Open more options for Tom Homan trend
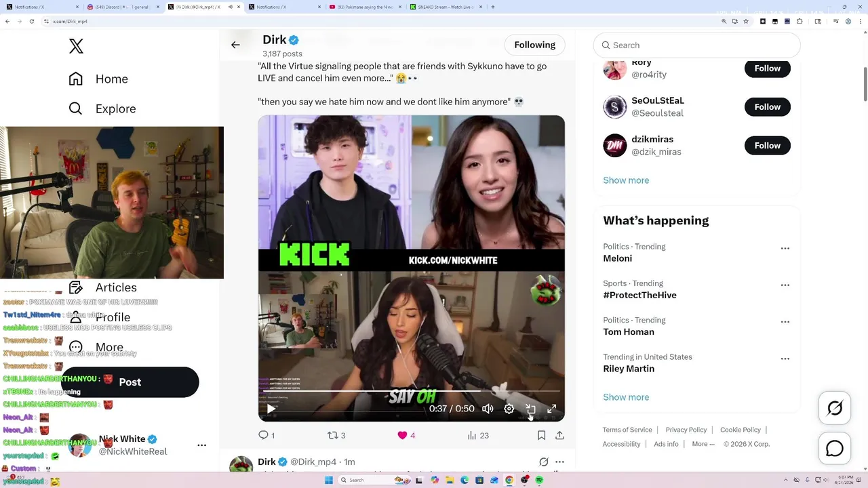The height and width of the screenshot is (488, 868). point(785,321)
